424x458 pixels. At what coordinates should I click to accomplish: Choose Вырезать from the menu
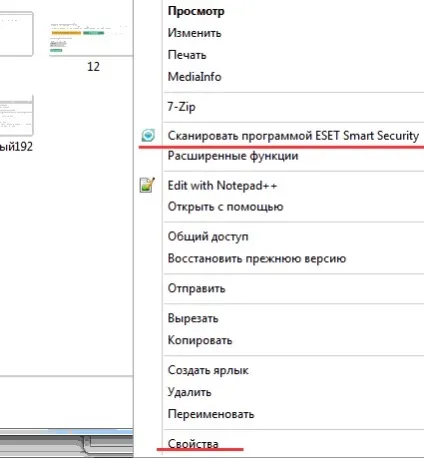point(193,318)
